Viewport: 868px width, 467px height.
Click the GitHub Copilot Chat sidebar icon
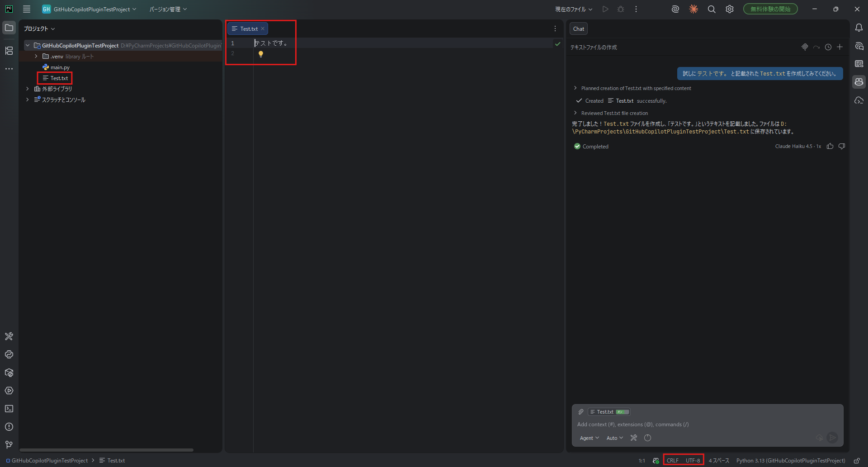pyautogui.click(x=859, y=82)
